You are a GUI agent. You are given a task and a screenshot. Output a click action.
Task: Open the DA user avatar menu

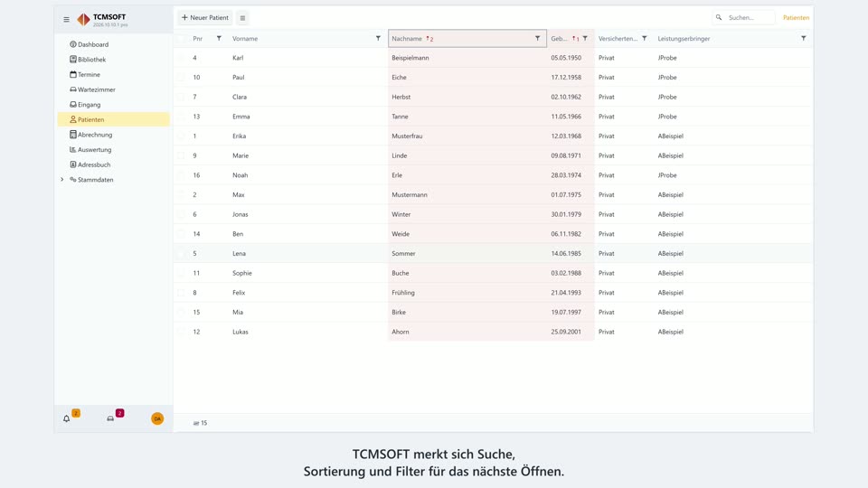(157, 418)
